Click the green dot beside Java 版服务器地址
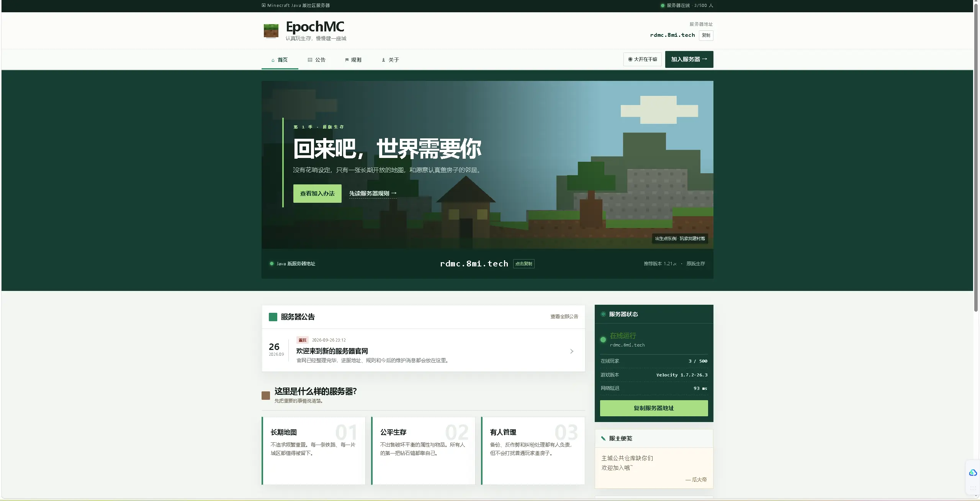Screen dimensions: 980x501 pos(272,264)
